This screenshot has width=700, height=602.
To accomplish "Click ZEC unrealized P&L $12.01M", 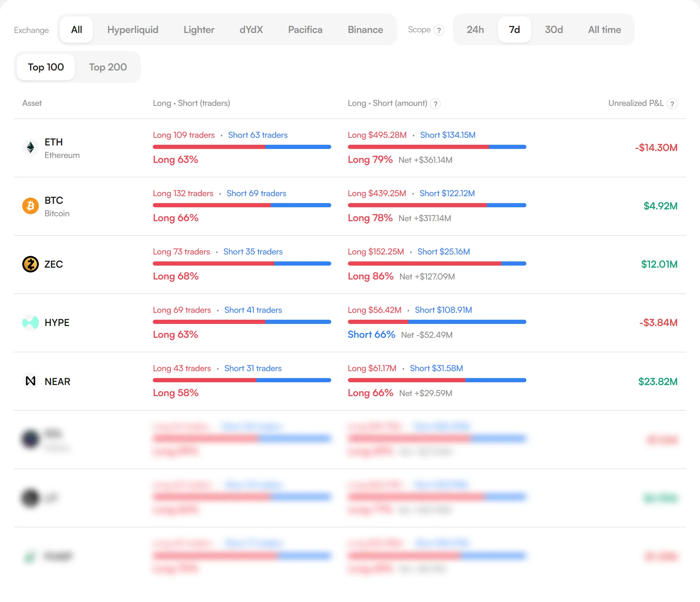I will point(659,264).
